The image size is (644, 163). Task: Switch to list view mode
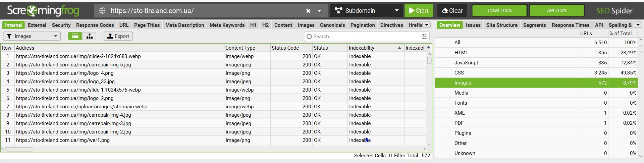click(x=75, y=36)
